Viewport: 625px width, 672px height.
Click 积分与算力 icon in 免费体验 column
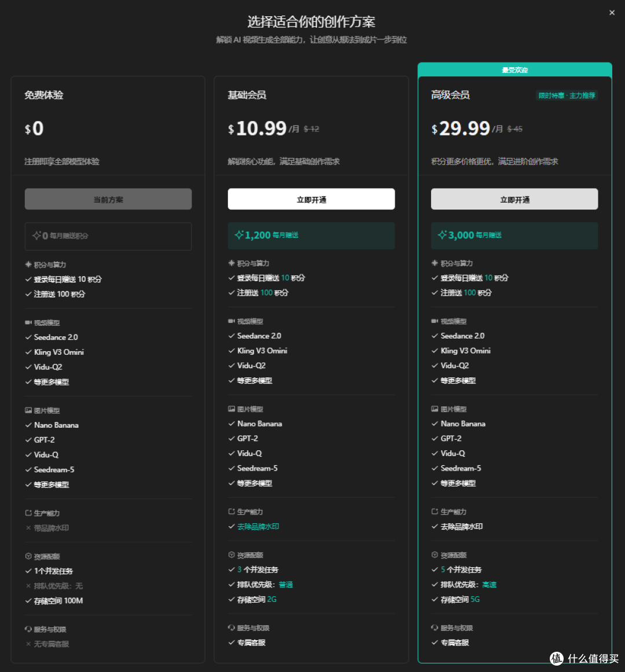[x=28, y=265]
